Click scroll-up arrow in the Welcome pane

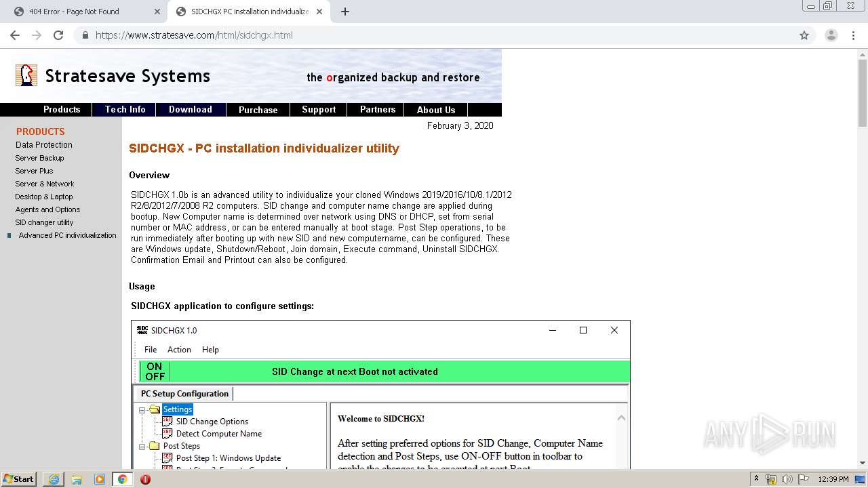621,418
